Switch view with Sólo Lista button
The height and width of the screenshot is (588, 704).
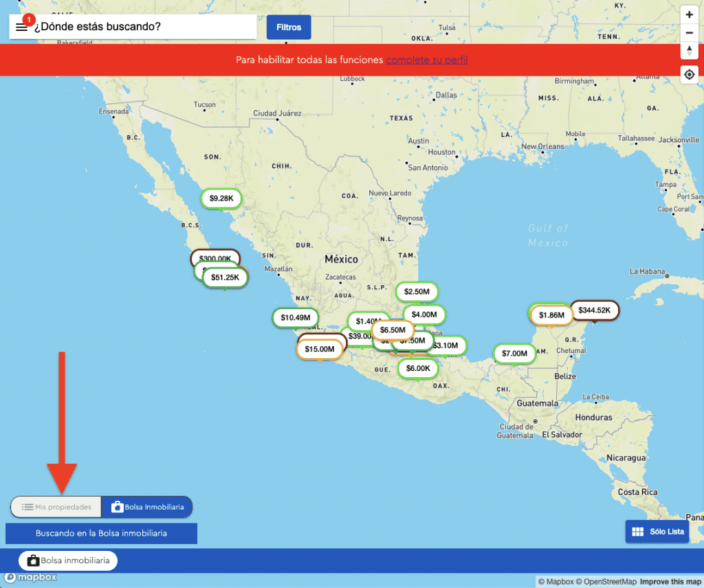click(x=657, y=532)
